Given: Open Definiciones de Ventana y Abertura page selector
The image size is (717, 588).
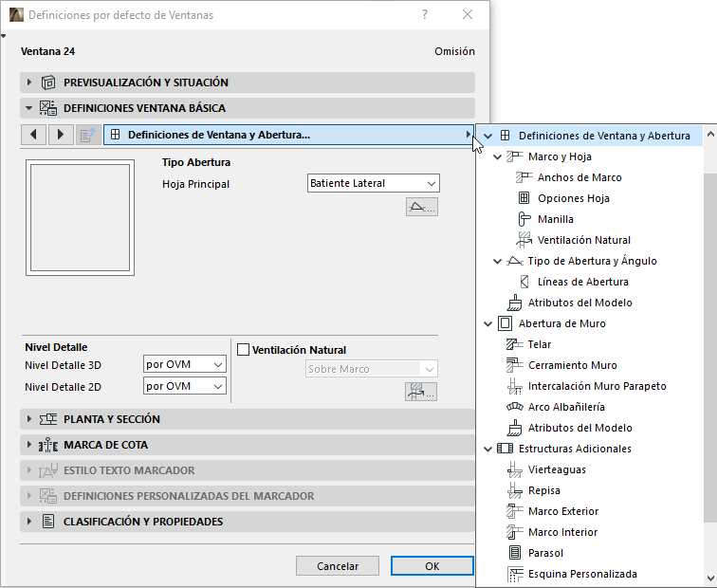Looking at the screenshot, I should tap(288, 135).
